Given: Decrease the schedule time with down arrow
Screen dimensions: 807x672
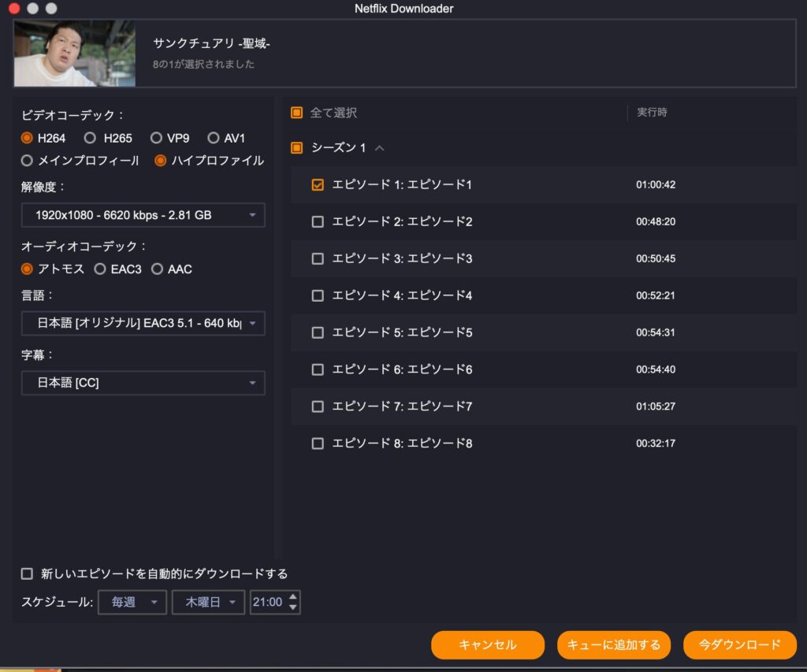Looking at the screenshot, I should 293,607.
